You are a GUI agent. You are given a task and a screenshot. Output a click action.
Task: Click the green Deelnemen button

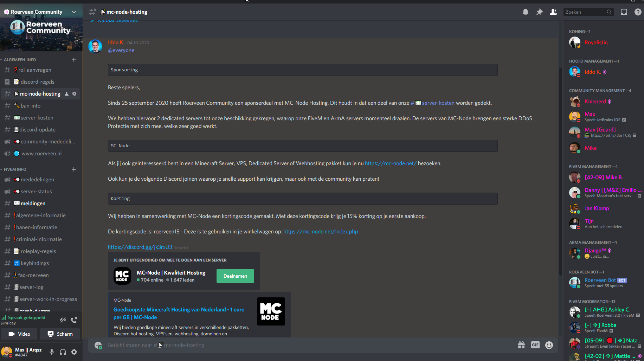[x=235, y=276]
